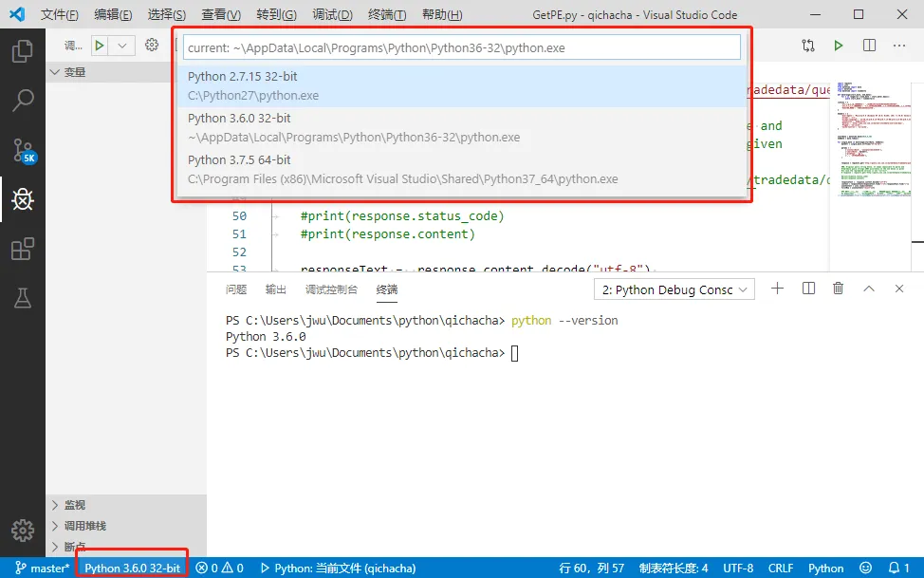Click 'python --version' terminal command line

[564, 320]
